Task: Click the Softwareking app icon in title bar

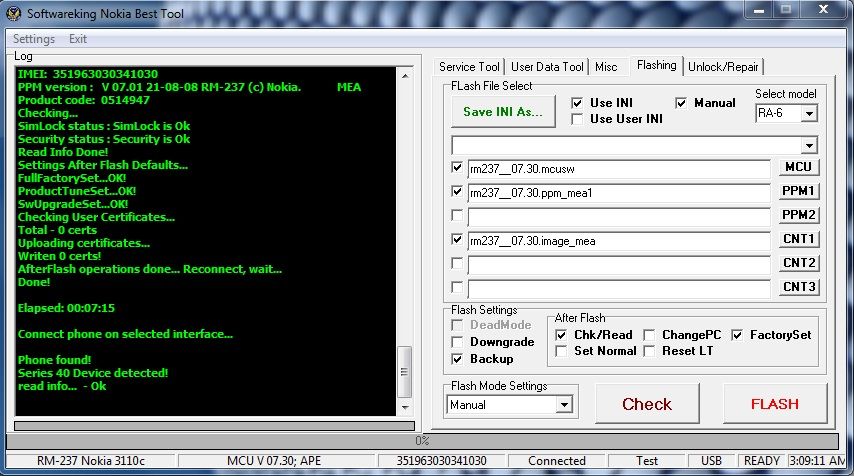Action: tap(13, 14)
